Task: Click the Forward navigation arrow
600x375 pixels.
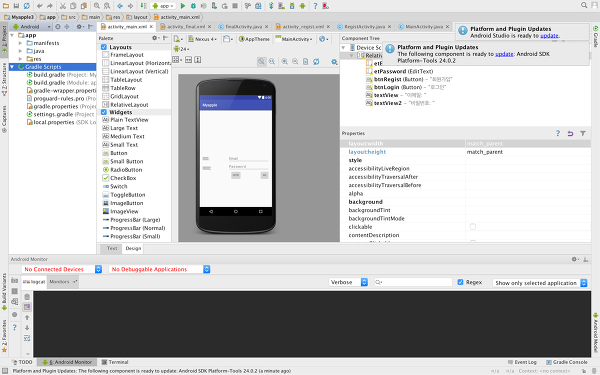Action: pos(130,6)
